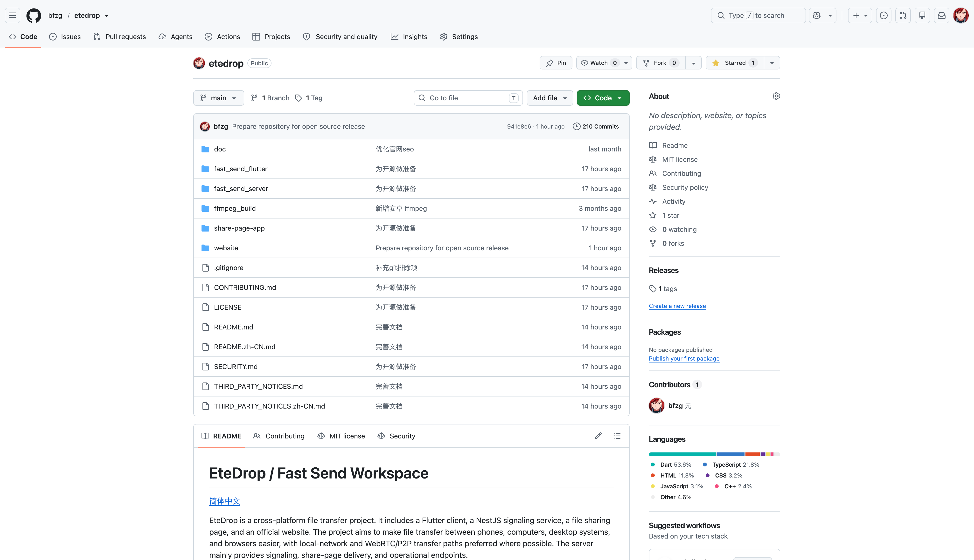This screenshot has height=560, width=974.
Task: Open the notifications inbox icon
Action: click(941, 15)
